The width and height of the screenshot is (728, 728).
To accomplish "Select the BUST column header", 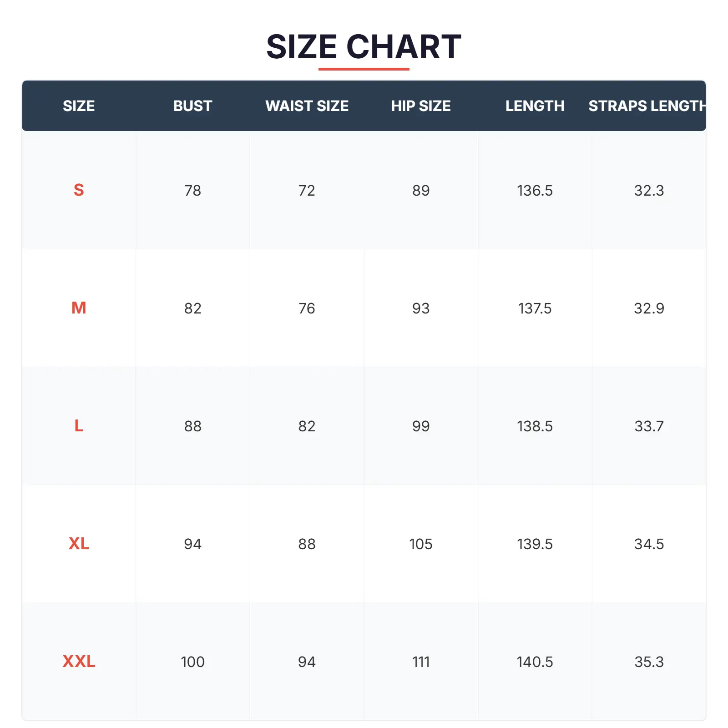I will (192, 106).
